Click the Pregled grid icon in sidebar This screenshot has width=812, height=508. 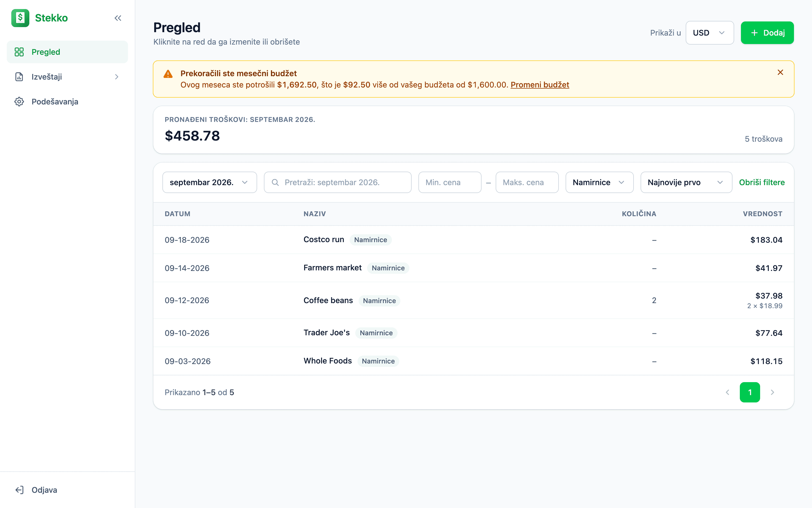click(x=19, y=52)
